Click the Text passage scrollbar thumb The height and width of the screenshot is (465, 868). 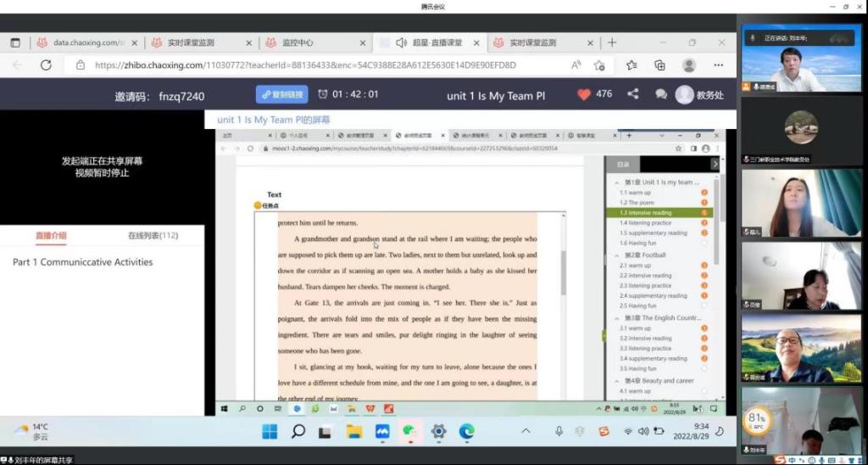[564, 272]
